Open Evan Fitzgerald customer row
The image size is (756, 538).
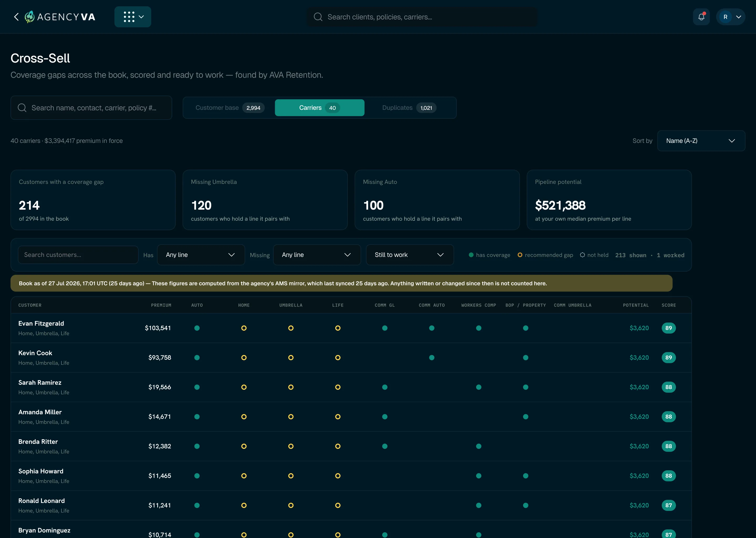351,328
